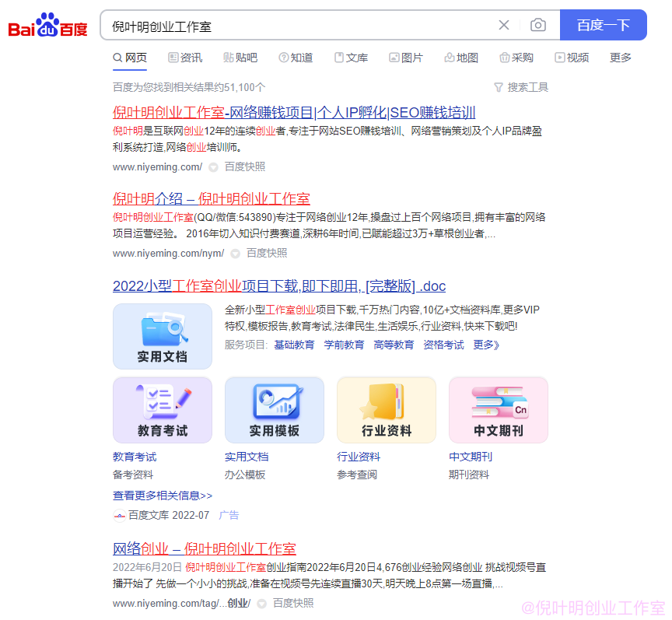Open 中文期刊 text link under card
Image resolution: width=672 pixels, height=620 pixels.
[x=470, y=457]
